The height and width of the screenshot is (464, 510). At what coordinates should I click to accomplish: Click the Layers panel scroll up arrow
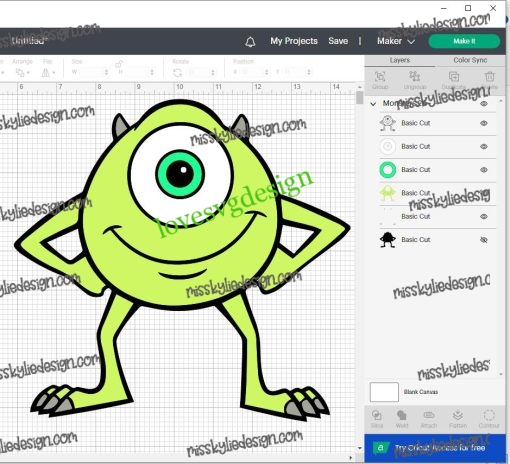click(501, 101)
